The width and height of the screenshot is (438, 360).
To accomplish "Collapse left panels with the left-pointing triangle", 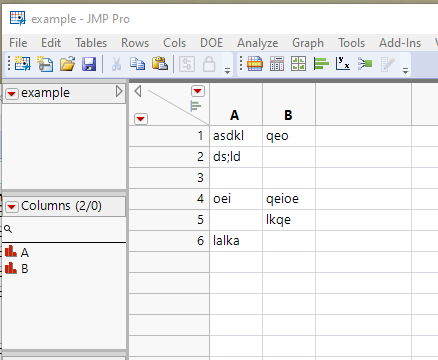I will click(x=138, y=91).
